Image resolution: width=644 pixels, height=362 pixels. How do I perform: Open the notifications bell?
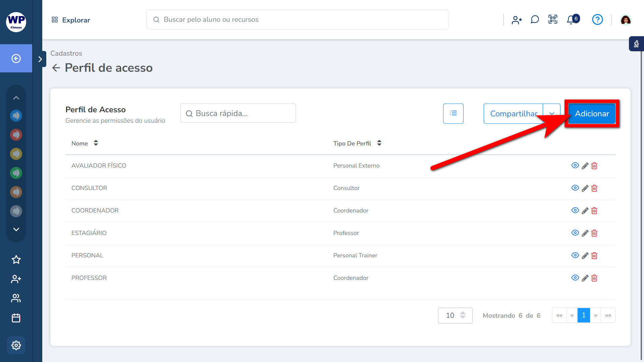click(x=571, y=20)
